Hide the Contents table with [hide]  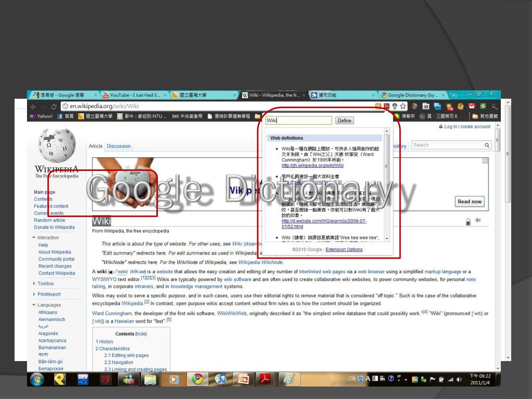141,334
